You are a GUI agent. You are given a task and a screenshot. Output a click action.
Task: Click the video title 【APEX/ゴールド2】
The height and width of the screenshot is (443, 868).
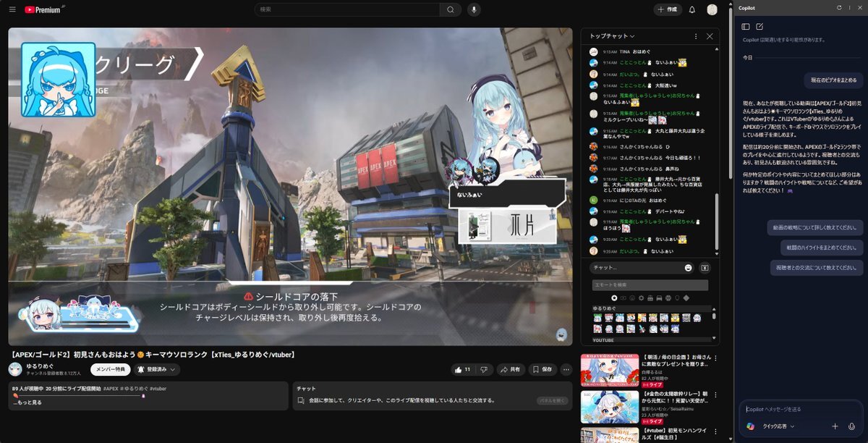click(153, 355)
